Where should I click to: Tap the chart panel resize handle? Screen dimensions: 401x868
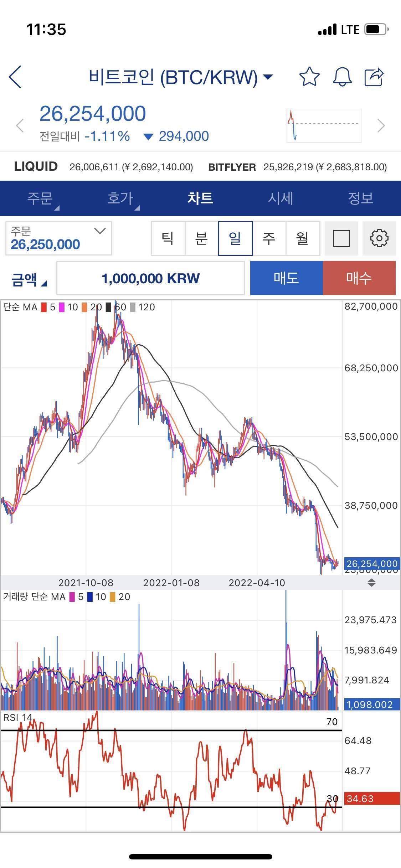click(371, 583)
